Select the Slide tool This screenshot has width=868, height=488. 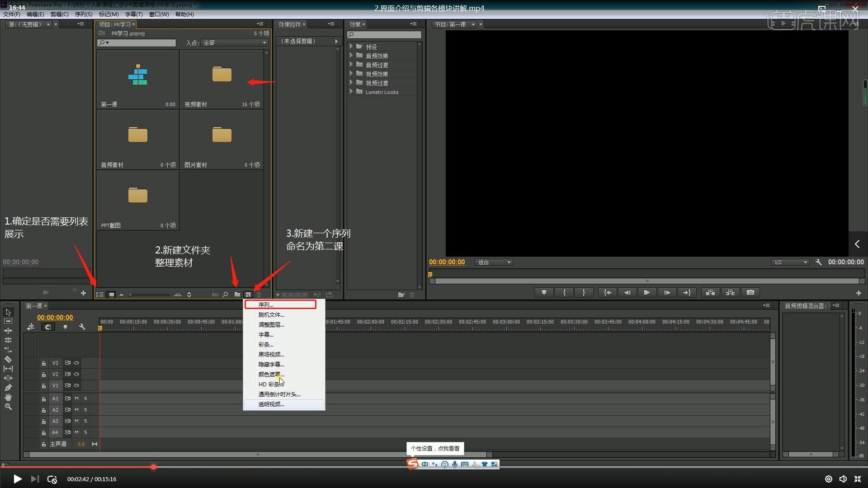point(8,378)
